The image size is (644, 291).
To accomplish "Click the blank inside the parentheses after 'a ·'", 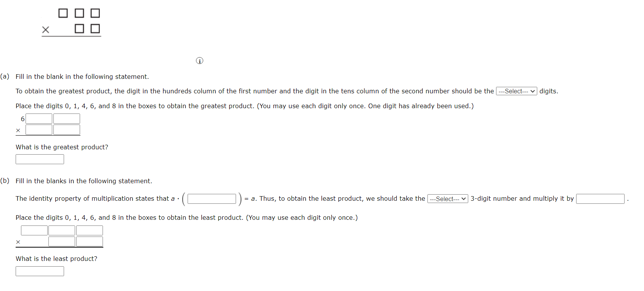I will [x=212, y=198].
